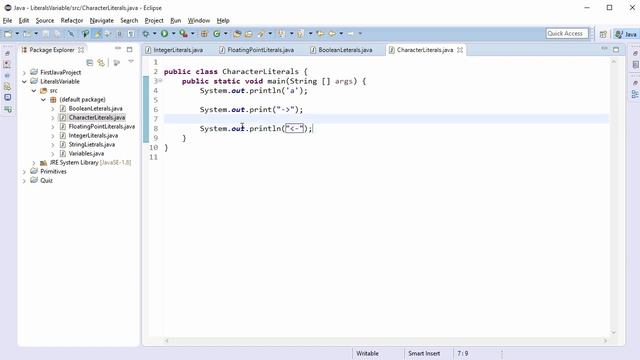Expand the FirstJavaProject tree node
640x360 pixels.
[x=24, y=73]
